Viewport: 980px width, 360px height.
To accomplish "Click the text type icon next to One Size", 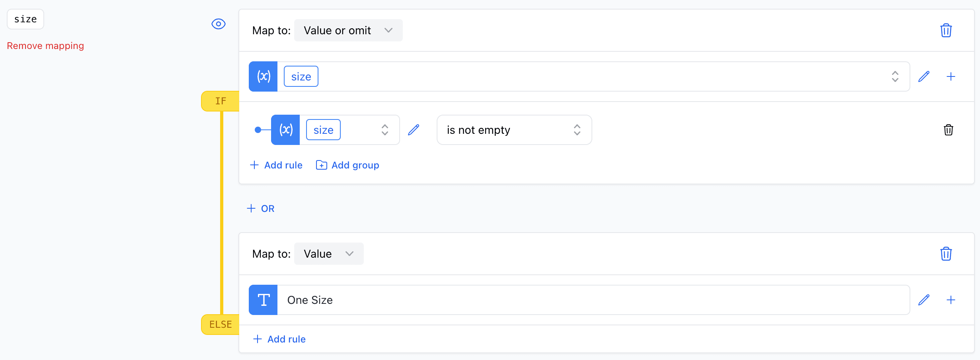I will coord(263,300).
